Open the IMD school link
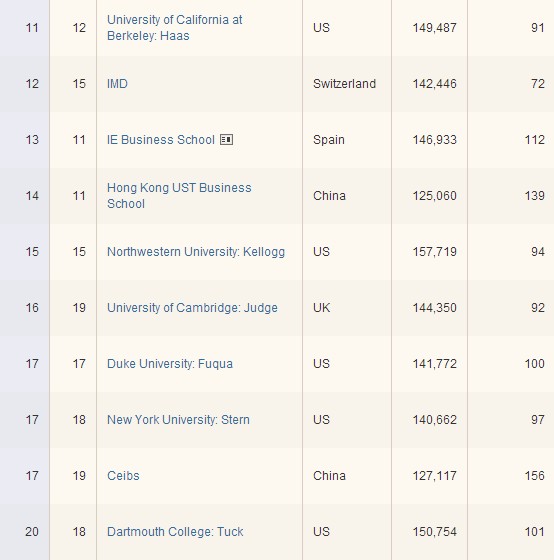This screenshot has width=554, height=560. 117,84
